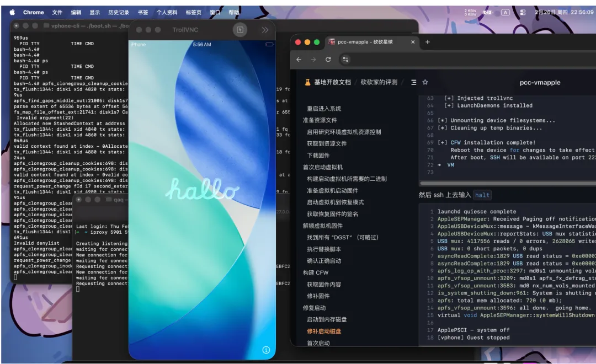Open the 编辑 menu
Screen dimensions: 596x364
(76, 12)
